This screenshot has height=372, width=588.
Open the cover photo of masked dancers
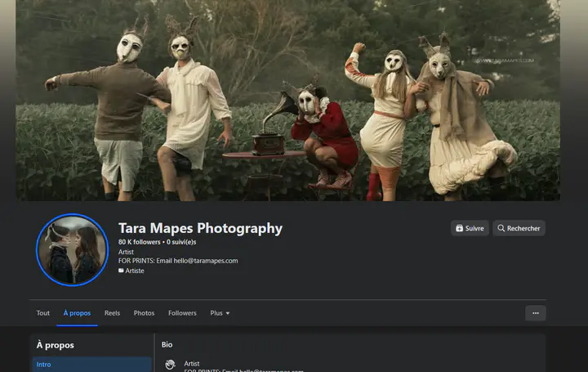tap(288, 101)
